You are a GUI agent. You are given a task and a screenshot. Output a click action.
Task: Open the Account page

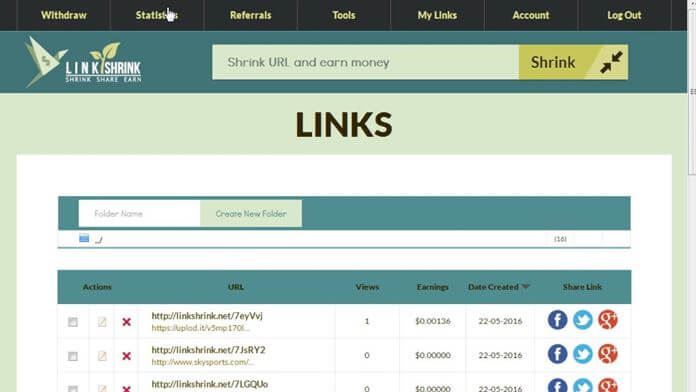(531, 15)
